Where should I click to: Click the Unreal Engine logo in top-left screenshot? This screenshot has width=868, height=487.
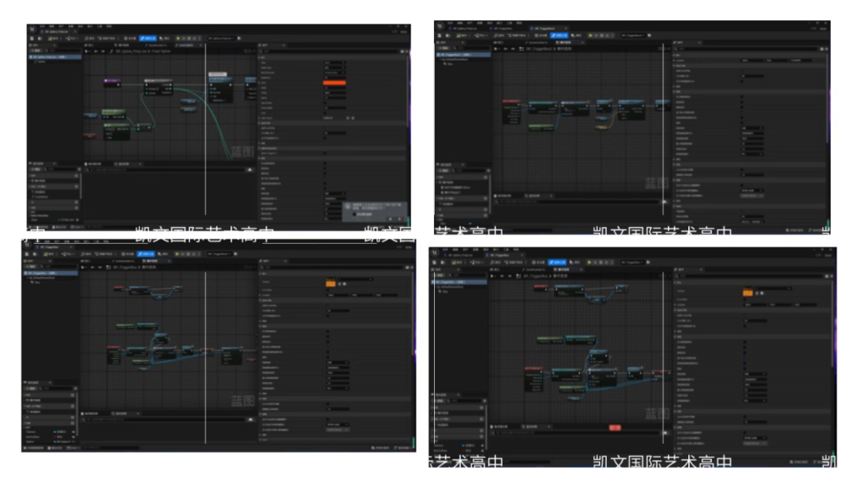point(35,28)
